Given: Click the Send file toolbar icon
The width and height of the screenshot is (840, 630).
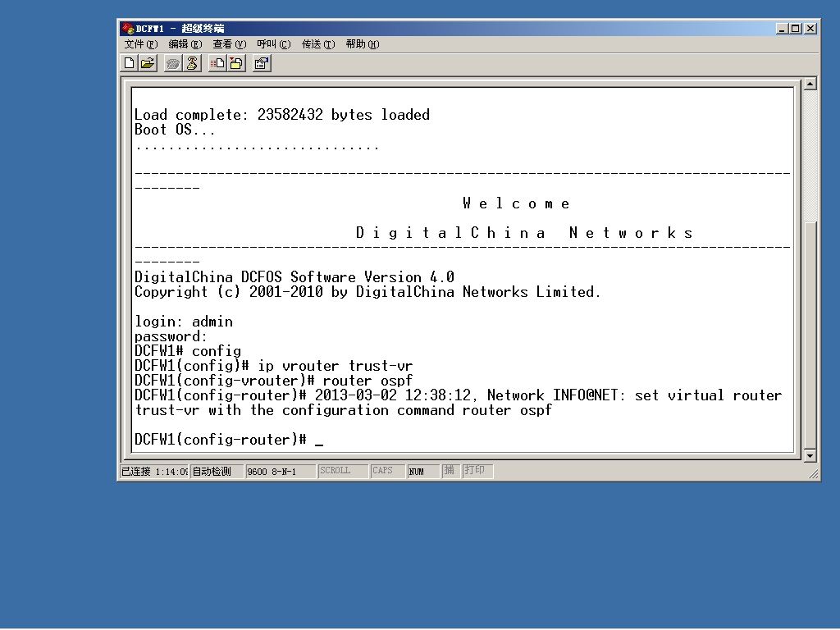Looking at the screenshot, I should click(217, 63).
